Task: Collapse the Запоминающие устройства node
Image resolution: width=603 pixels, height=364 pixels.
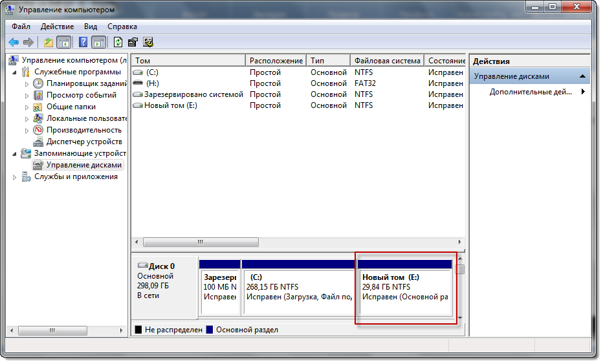Action: coord(15,154)
